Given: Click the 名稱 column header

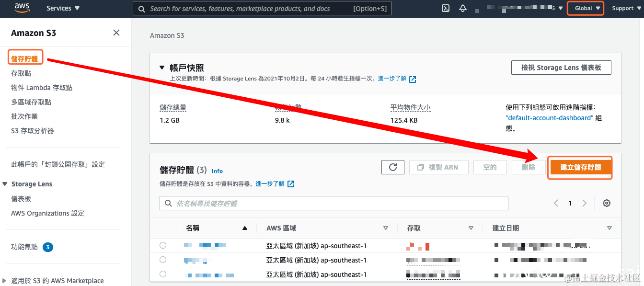Looking at the screenshot, I should point(193,229).
